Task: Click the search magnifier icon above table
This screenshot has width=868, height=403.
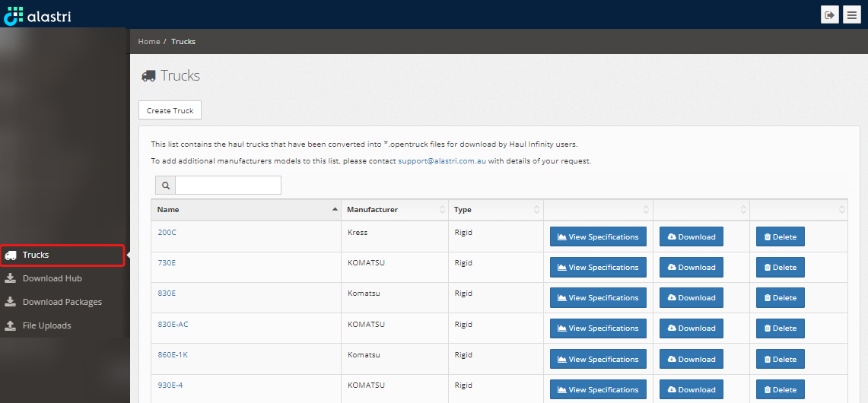Action: tap(165, 186)
